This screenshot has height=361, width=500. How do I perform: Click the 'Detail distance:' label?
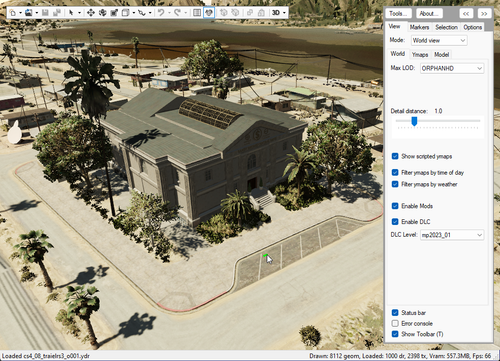click(x=409, y=111)
